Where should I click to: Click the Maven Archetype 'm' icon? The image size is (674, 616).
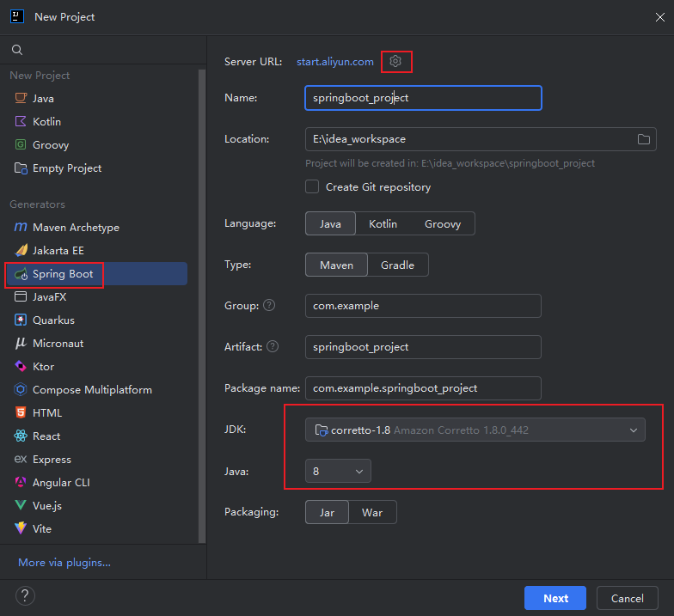(21, 227)
